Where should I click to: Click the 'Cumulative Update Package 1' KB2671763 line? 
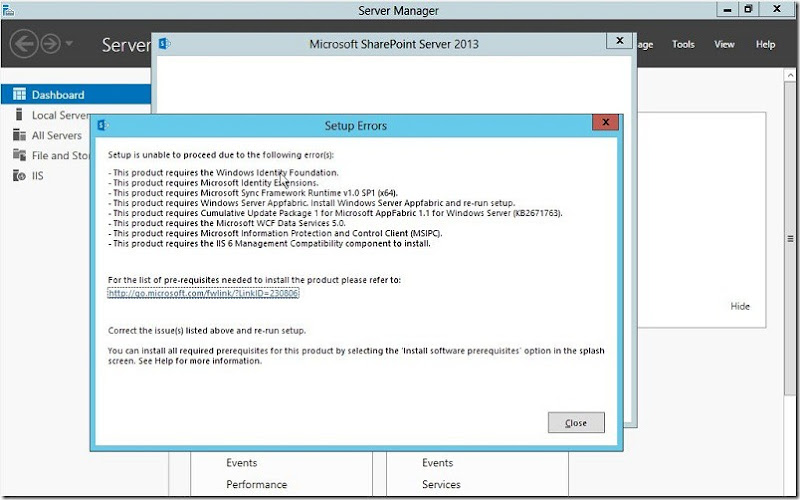pyautogui.click(x=335, y=213)
